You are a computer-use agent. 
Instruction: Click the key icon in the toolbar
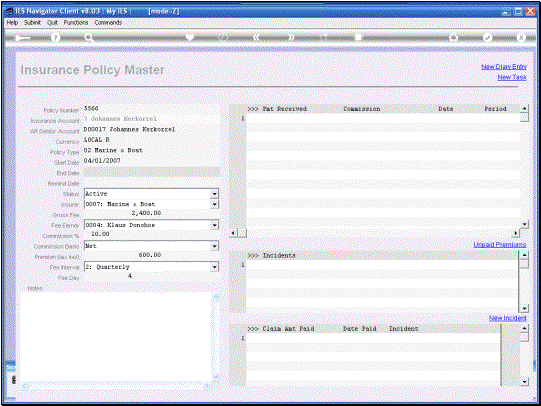point(22,38)
